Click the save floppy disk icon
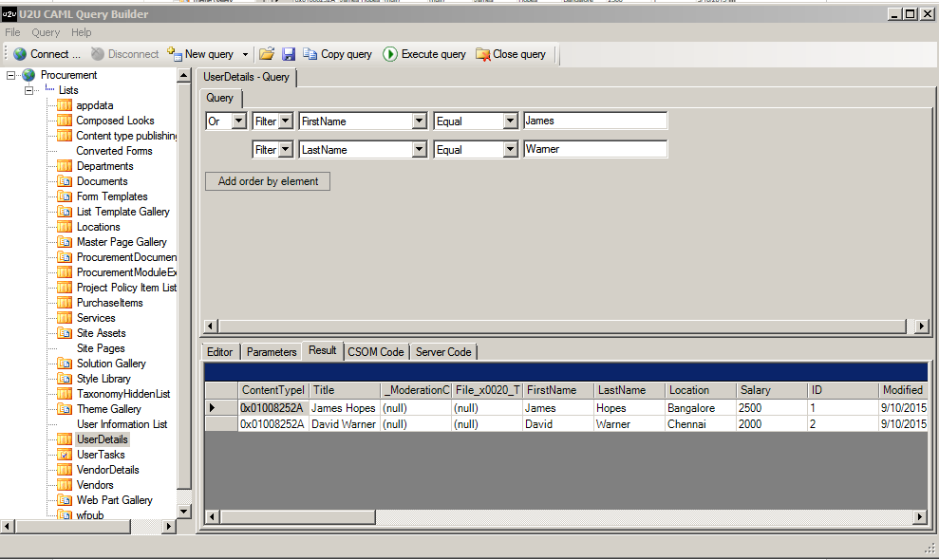This screenshot has width=939, height=560. click(x=289, y=54)
